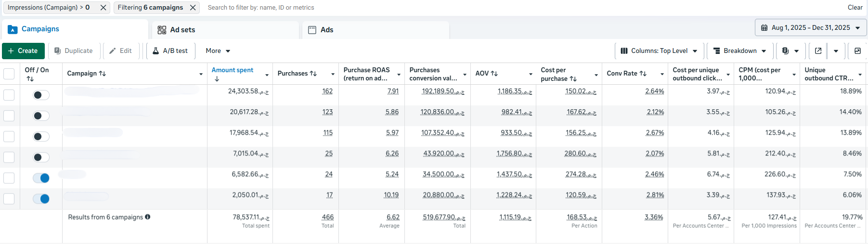Viewport: 868px width, 244px height.
Task: Start an A/B test
Action: click(x=170, y=51)
